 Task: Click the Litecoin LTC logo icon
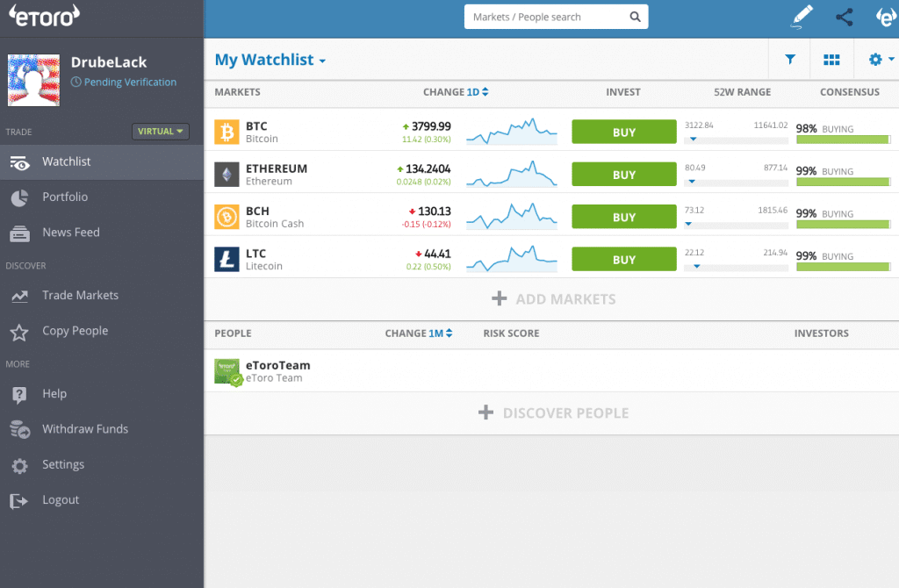(227, 259)
